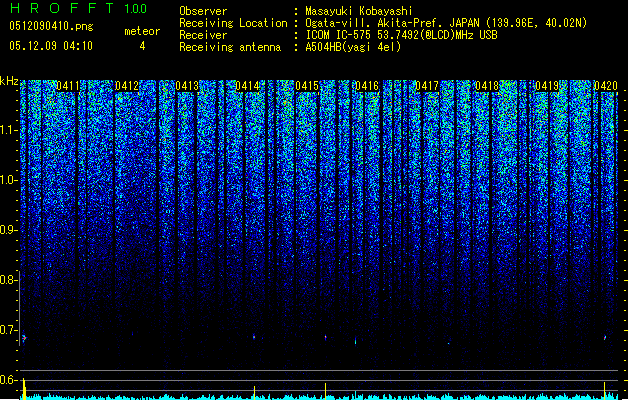Screen dimensions: 629x400
Task: Click the 0419 time marker
Action: 547,86
